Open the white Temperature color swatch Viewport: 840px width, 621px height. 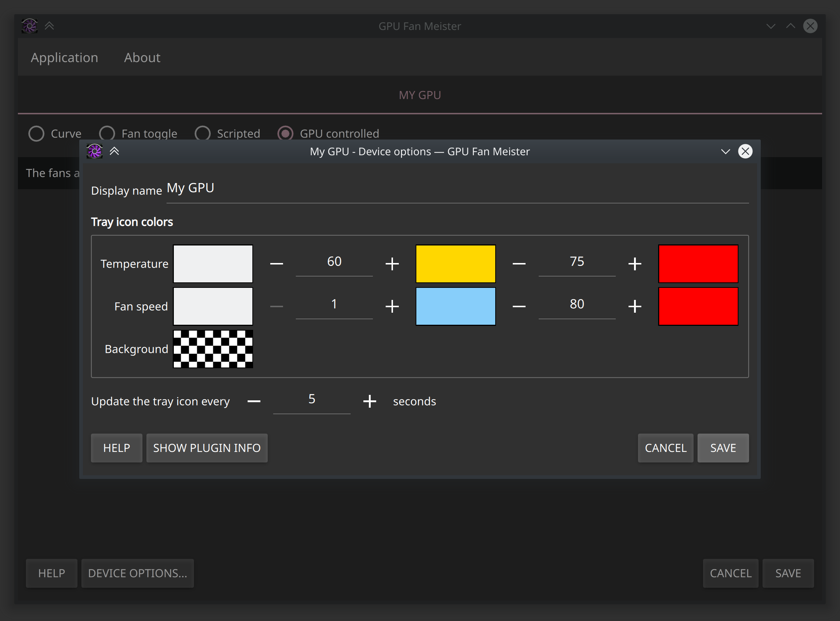[x=213, y=264]
